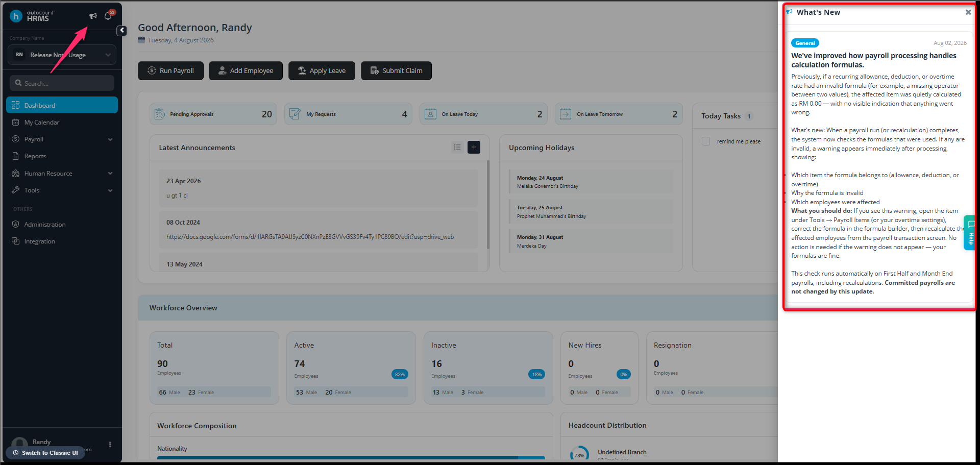Click the Nationality progress bar
Screen dimensions: 980x465
coord(351,457)
